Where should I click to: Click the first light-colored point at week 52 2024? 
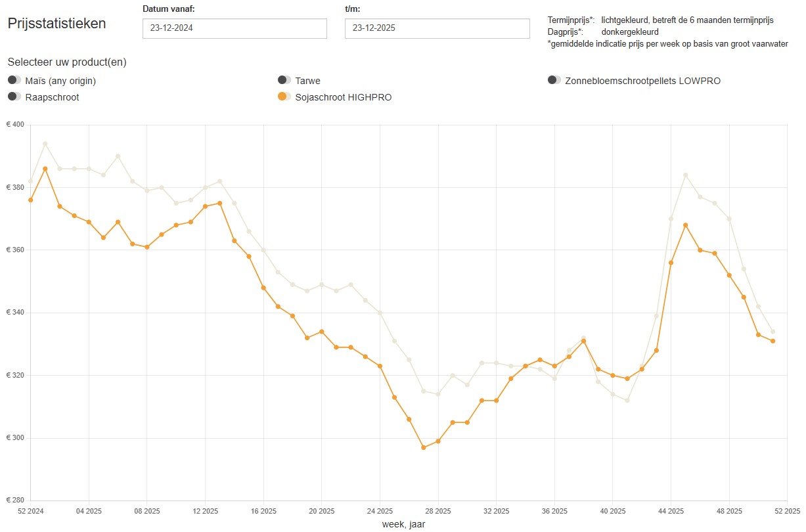(x=31, y=181)
